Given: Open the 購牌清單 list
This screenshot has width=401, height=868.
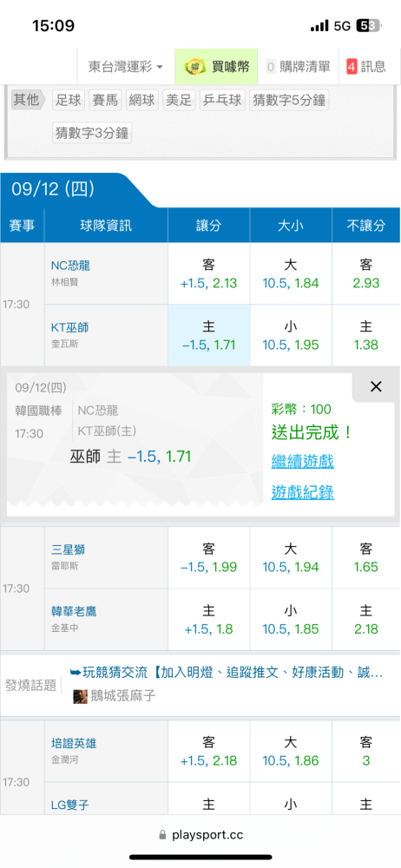Looking at the screenshot, I should click(x=298, y=67).
